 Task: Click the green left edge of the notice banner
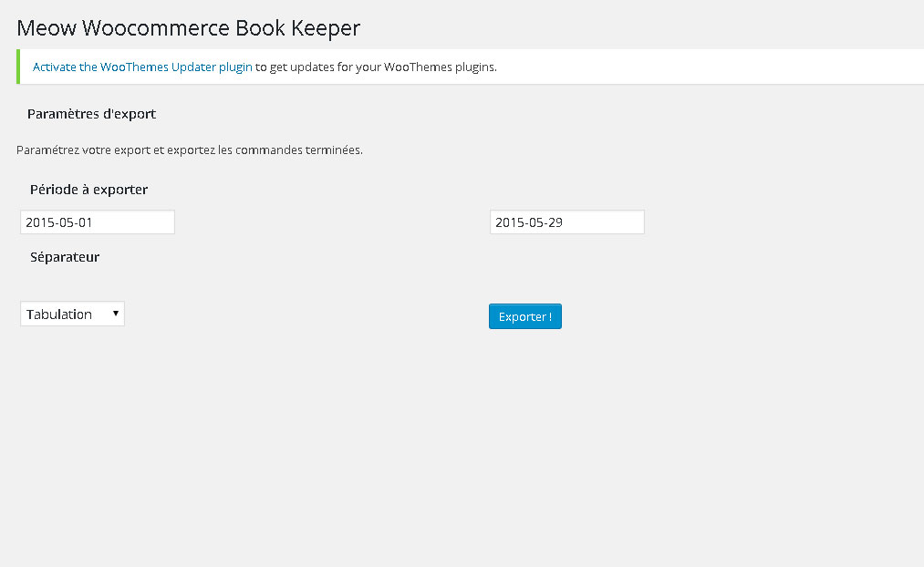click(18, 67)
